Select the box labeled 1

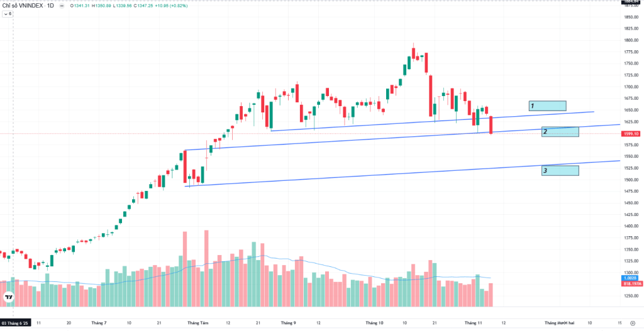(x=547, y=106)
